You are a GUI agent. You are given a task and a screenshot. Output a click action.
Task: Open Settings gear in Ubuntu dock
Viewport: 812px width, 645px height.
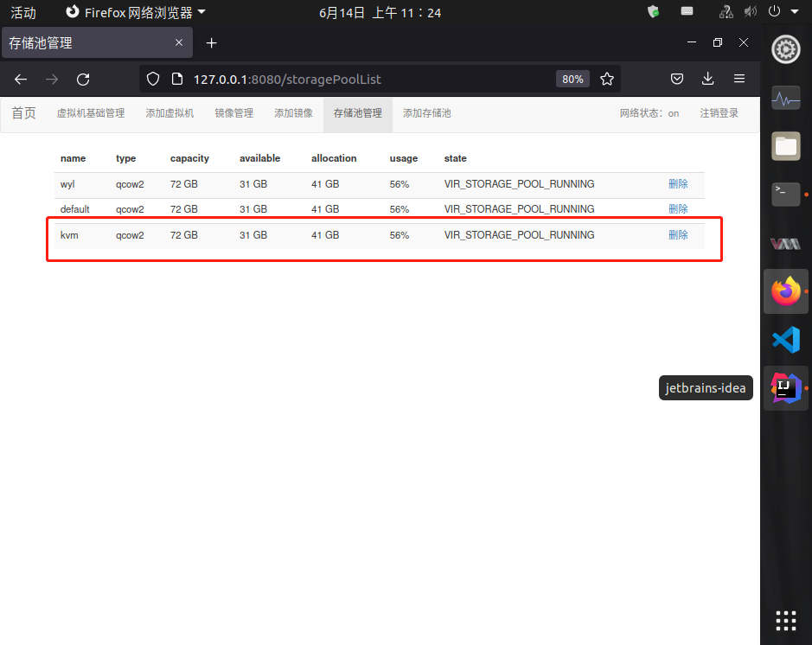click(x=785, y=49)
